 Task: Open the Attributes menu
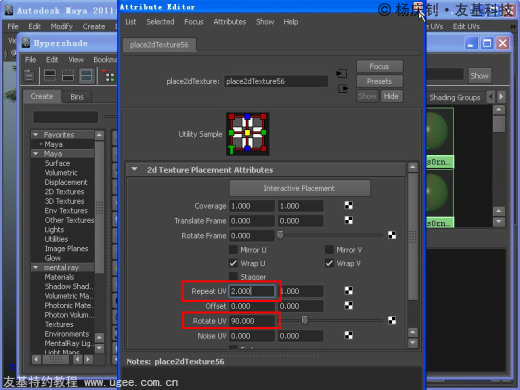point(230,22)
